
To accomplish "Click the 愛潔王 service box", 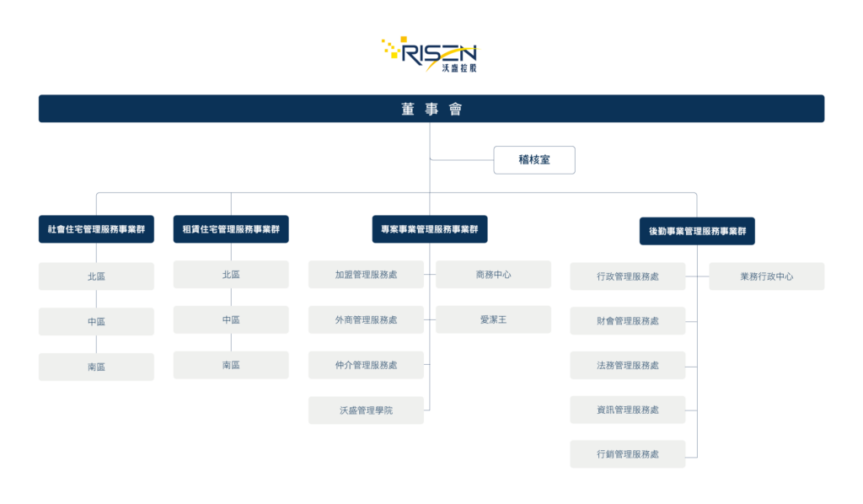I will pyautogui.click(x=493, y=319).
